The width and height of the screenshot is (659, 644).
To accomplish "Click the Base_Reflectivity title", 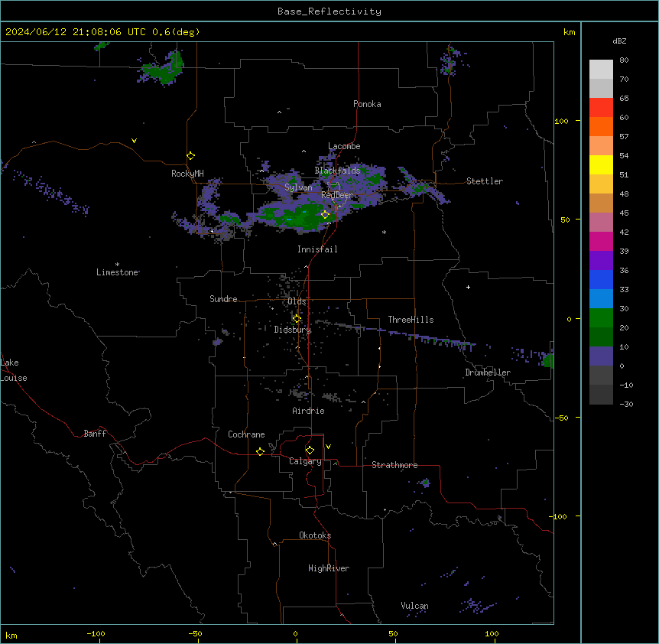I will (x=329, y=11).
